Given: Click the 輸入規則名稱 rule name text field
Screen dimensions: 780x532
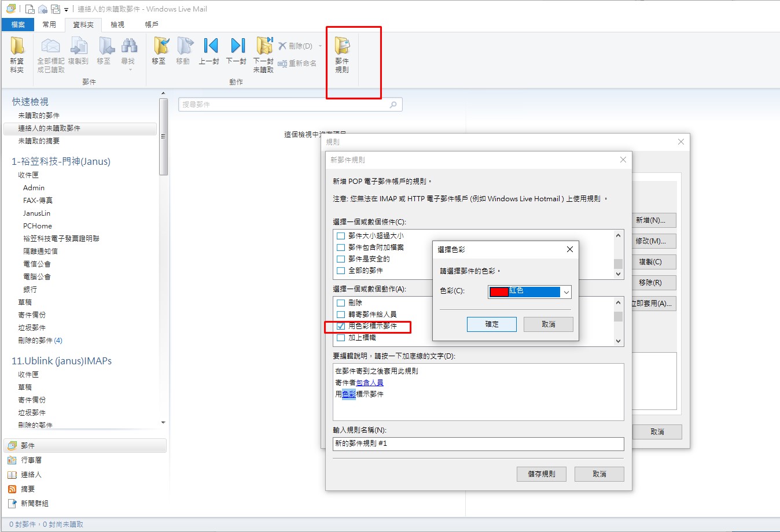Looking at the screenshot, I should click(x=478, y=444).
